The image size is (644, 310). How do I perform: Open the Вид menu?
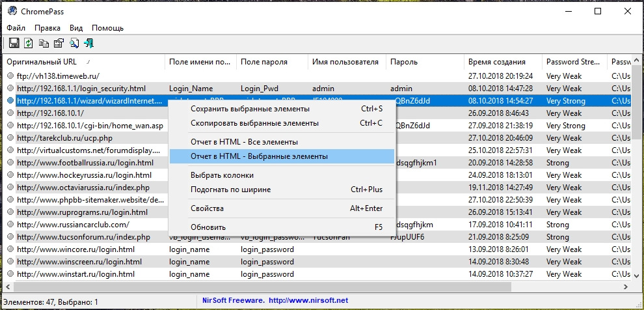(x=76, y=28)
